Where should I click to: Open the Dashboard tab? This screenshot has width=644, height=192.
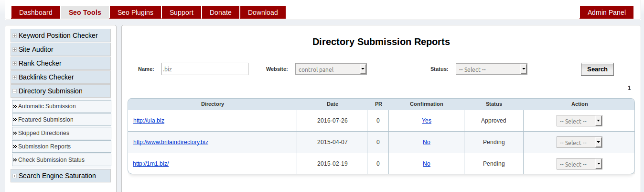(x=36, y=12)
